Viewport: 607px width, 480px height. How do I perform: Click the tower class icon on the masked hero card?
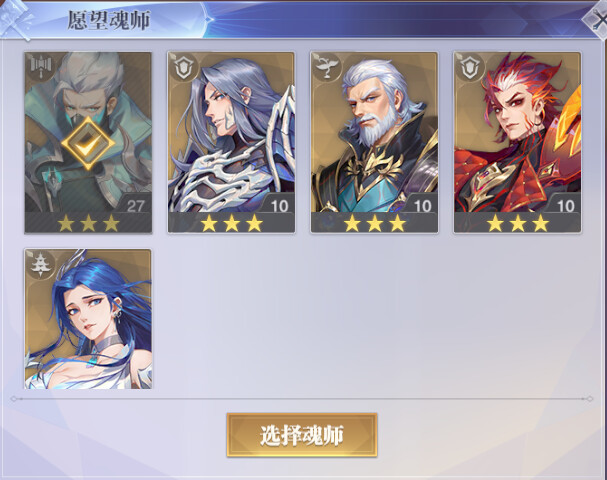coord(39,69)
